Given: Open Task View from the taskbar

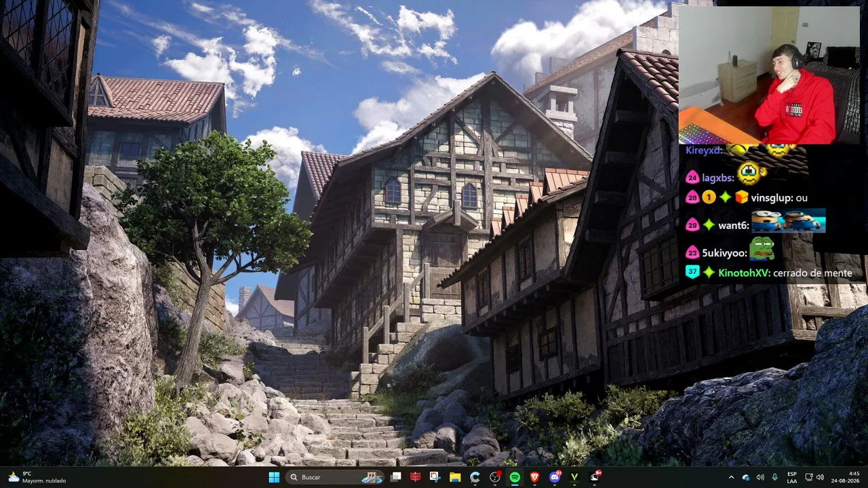Looking at the screenshot, I should click(x=395, y=477).
